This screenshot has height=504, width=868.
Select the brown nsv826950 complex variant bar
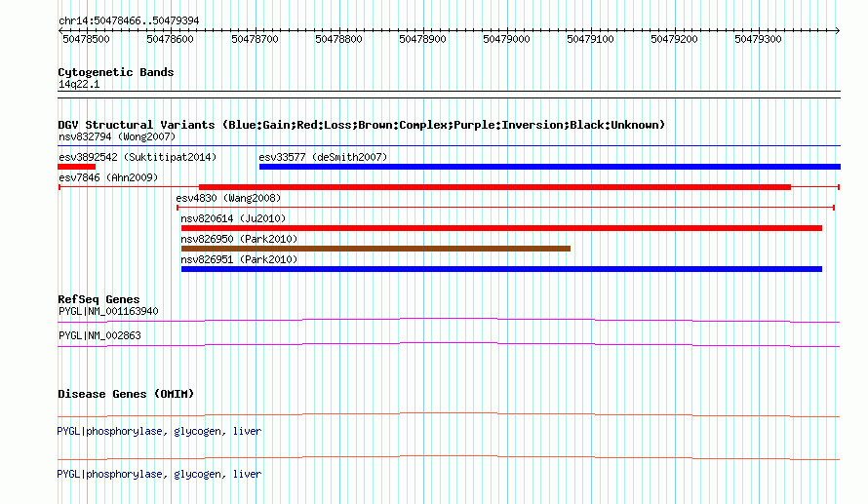375,249
